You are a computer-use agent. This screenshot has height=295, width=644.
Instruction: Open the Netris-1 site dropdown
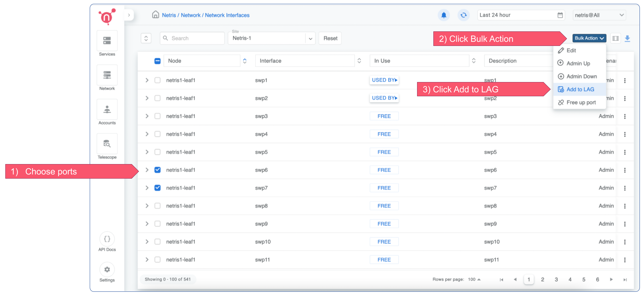click(271, 39)
